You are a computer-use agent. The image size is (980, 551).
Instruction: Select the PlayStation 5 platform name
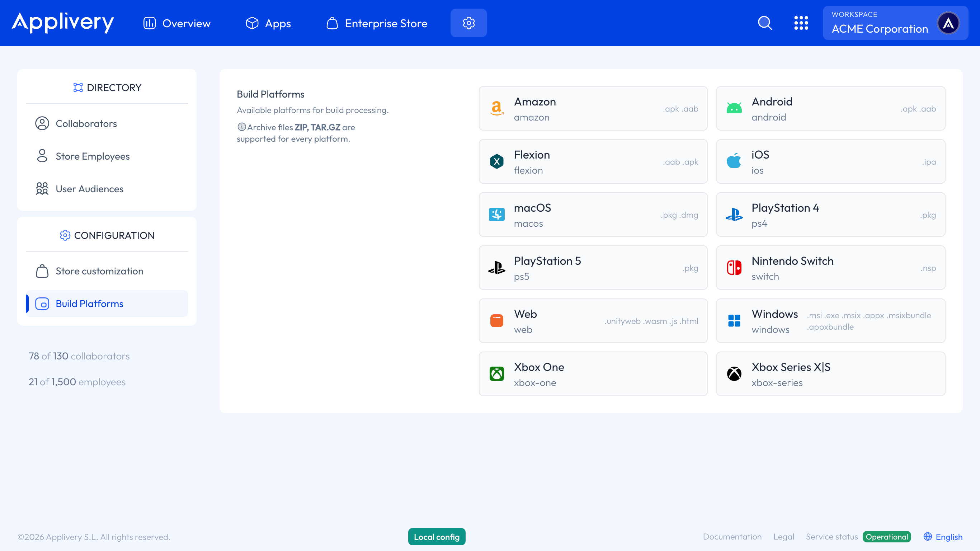(547, 261)
